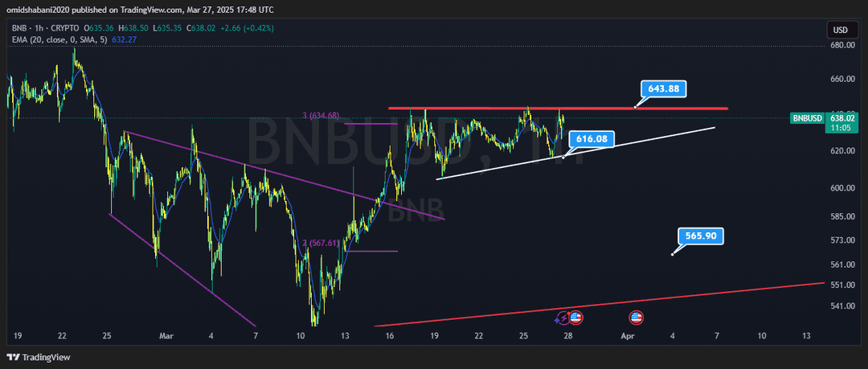Click the published-by header text
868x369 pixels.
140,10
